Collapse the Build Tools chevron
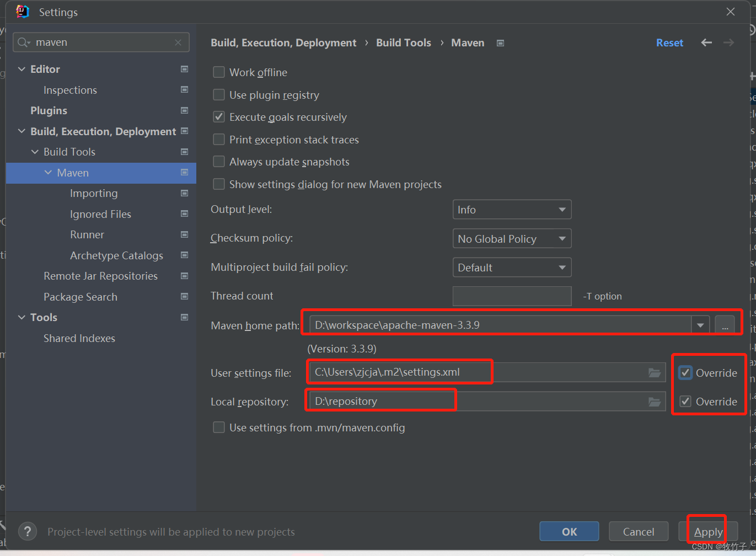This screenshot has width=756, height=556. 35,152
